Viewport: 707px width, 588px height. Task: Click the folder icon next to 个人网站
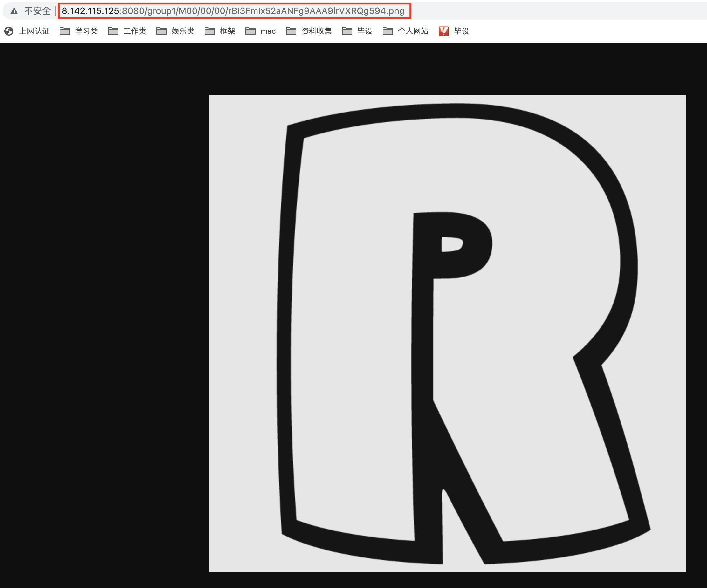[x=388, y=31]
